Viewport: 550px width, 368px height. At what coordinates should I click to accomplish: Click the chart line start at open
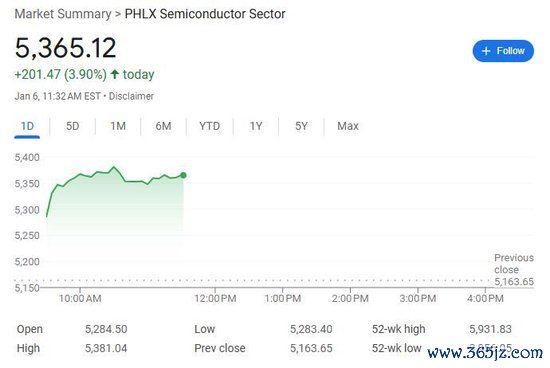[47, 216]
